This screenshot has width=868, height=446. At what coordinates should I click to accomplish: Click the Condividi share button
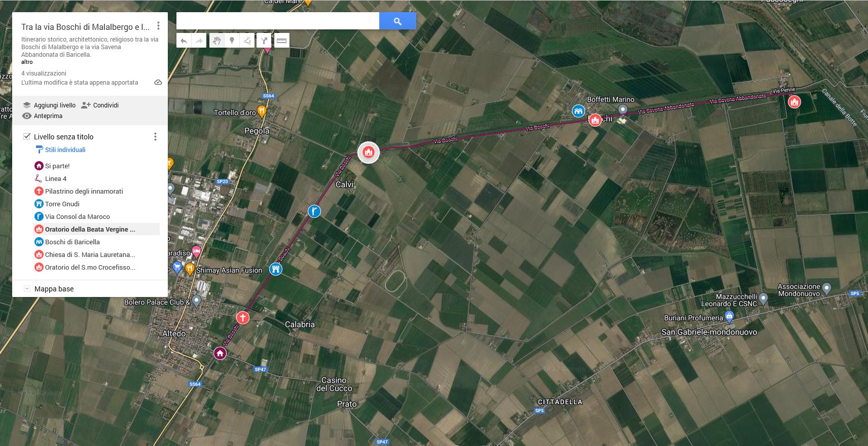pyautogui.click(x=100, y=105)
